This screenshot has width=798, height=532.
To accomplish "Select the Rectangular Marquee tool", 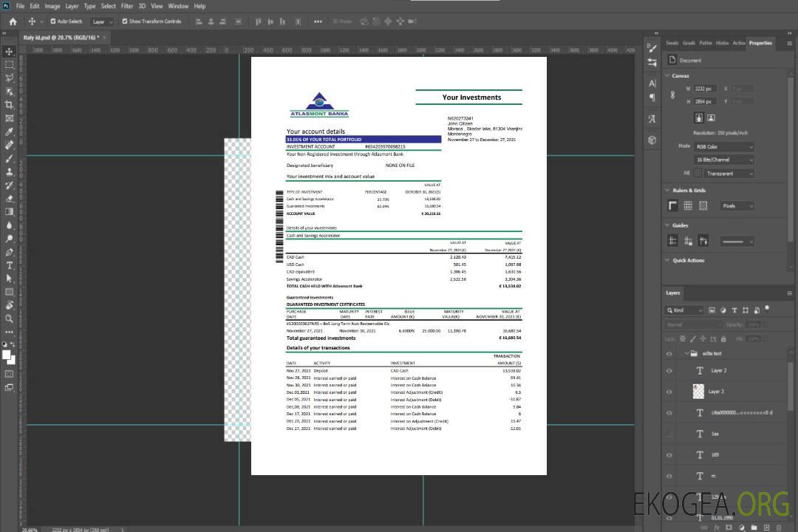I will (9, 65).
